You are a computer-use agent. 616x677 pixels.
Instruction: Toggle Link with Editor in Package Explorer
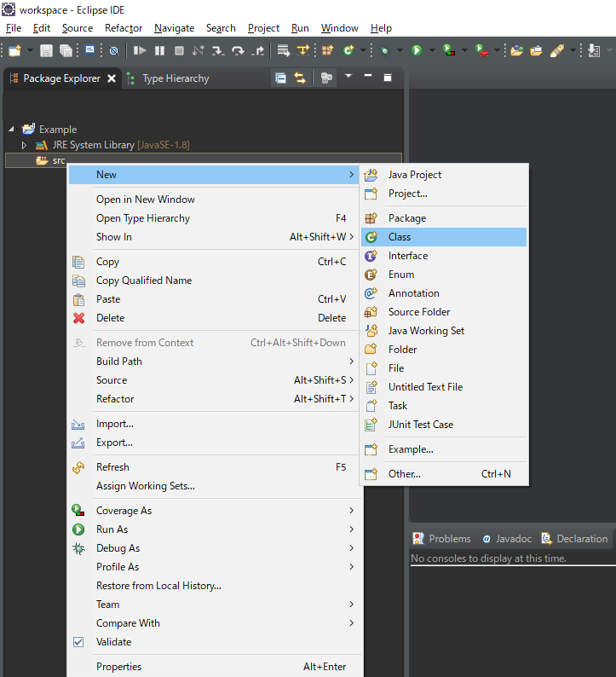300,78
